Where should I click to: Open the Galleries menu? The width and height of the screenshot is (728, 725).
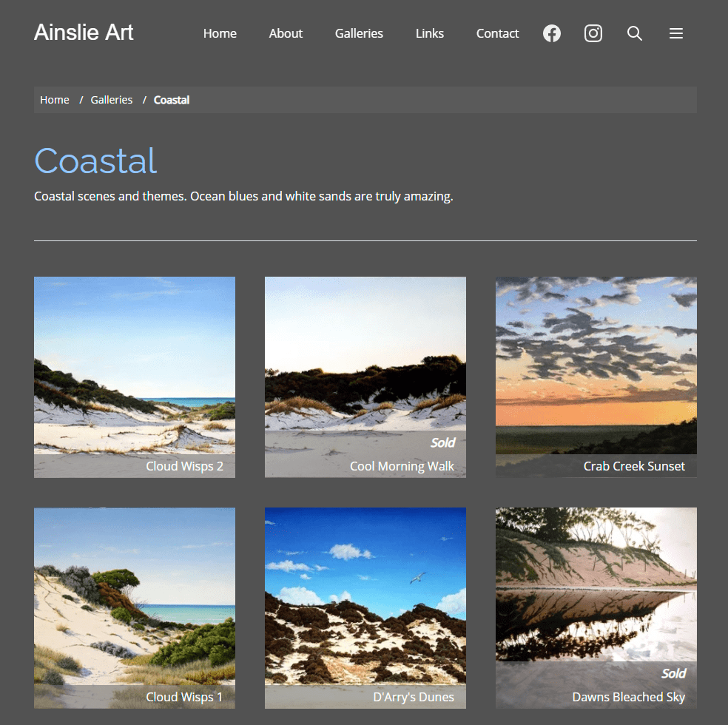coord(358,33)
